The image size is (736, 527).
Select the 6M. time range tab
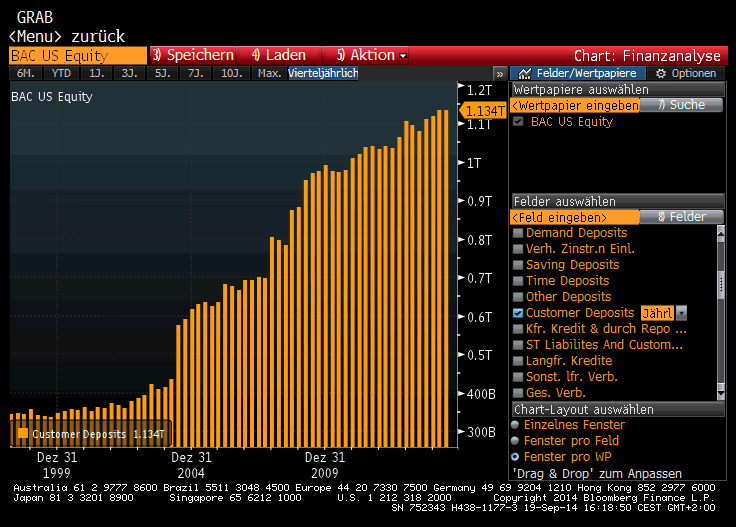25,74
